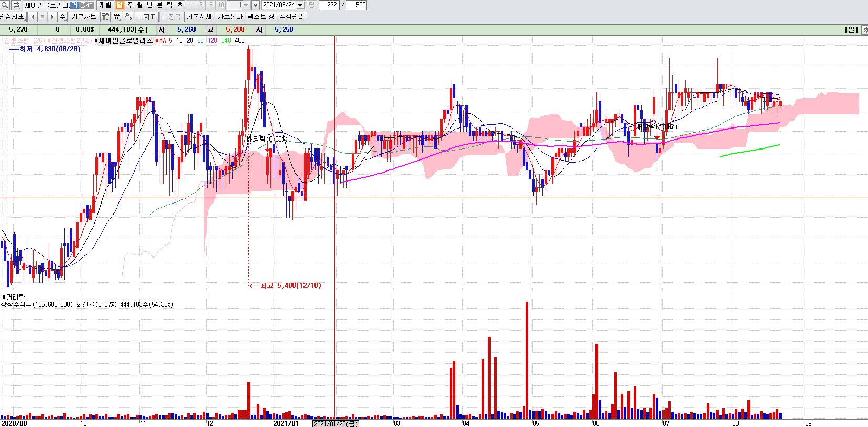Image resolution: width=868 pixels, height=427 pixels.
Task: Toggle the 차트툴바 chart toolbar
Action: pos(230,17)
